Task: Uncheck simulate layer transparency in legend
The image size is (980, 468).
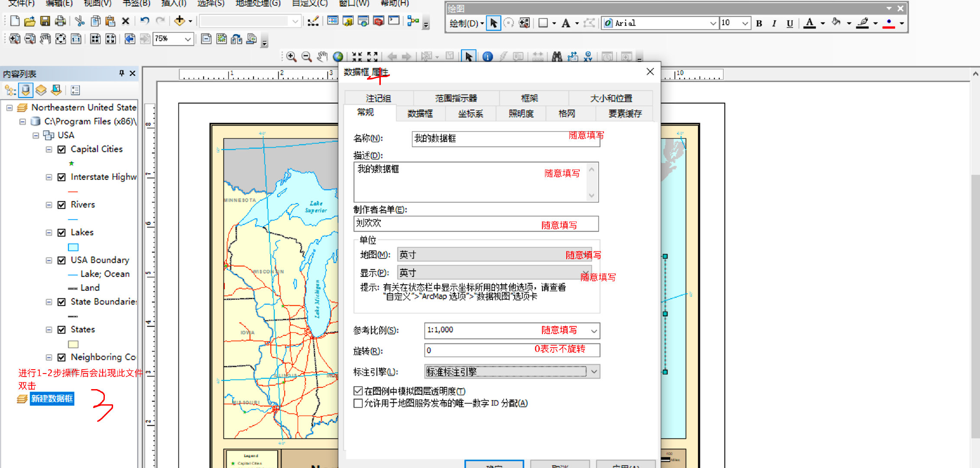Action: (x=358, y=391)
